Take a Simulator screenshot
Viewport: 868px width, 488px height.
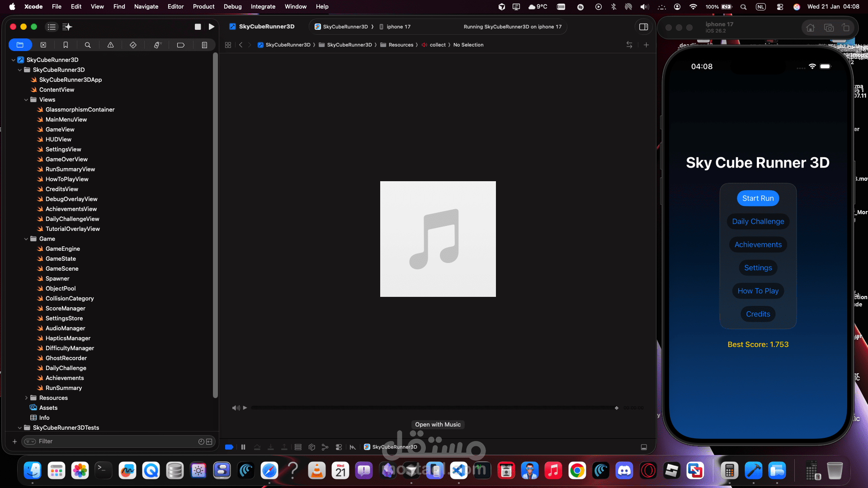tap(829, 28)
